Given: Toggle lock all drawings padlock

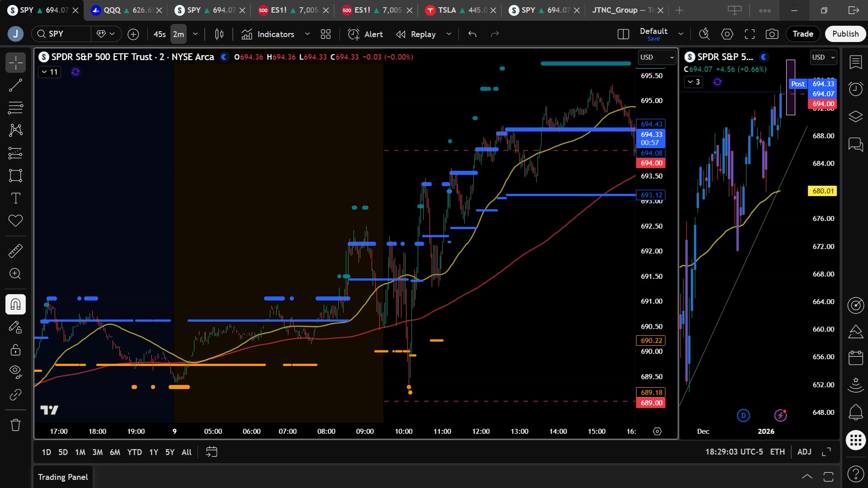Looking at the screenshot, I should coord(15,350).
